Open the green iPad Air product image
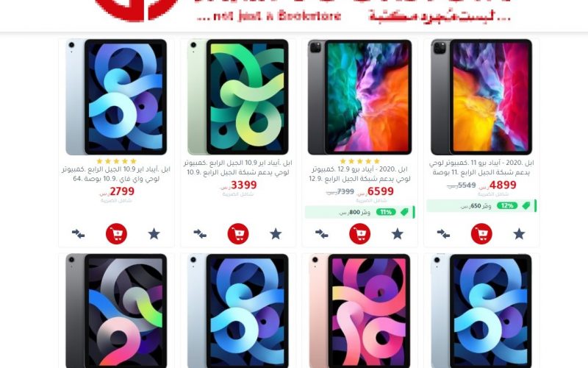Viewport: 588px width, 368px height. [x=238, y=97]
